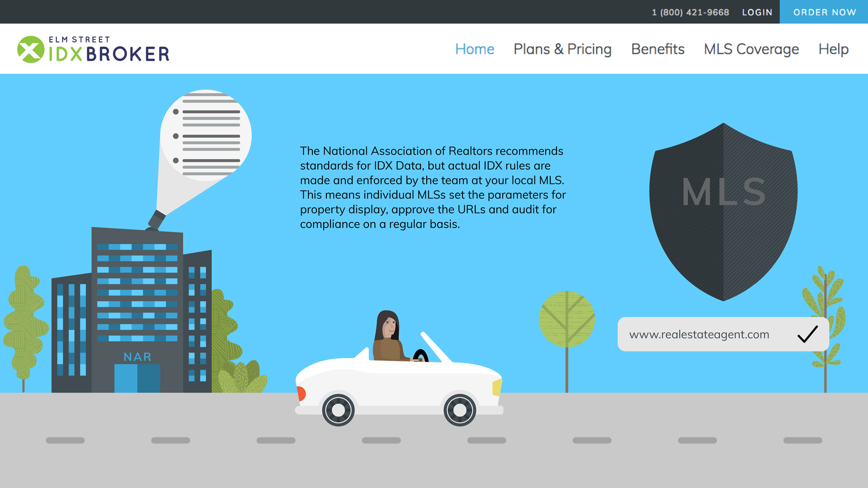The height and width of the screenshot is (488, 868).
Task: Click the NAR building entrance door
Action: click(x=137, y=378)
